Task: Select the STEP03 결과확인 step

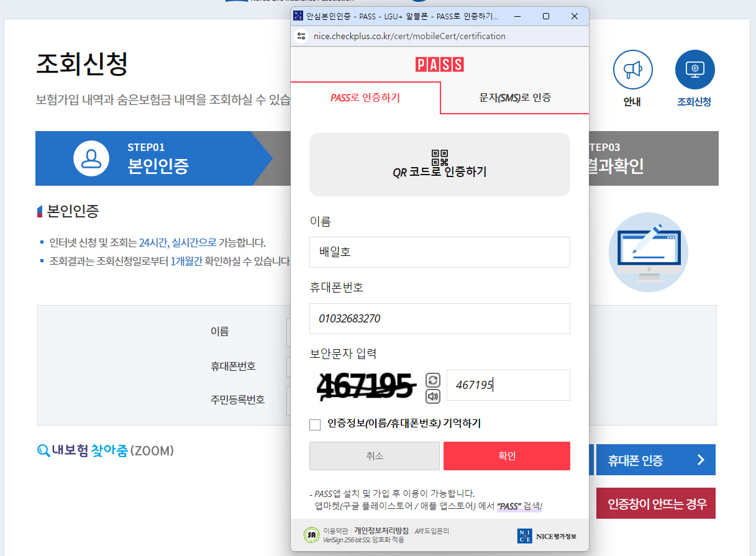Action: click(654, 158)
